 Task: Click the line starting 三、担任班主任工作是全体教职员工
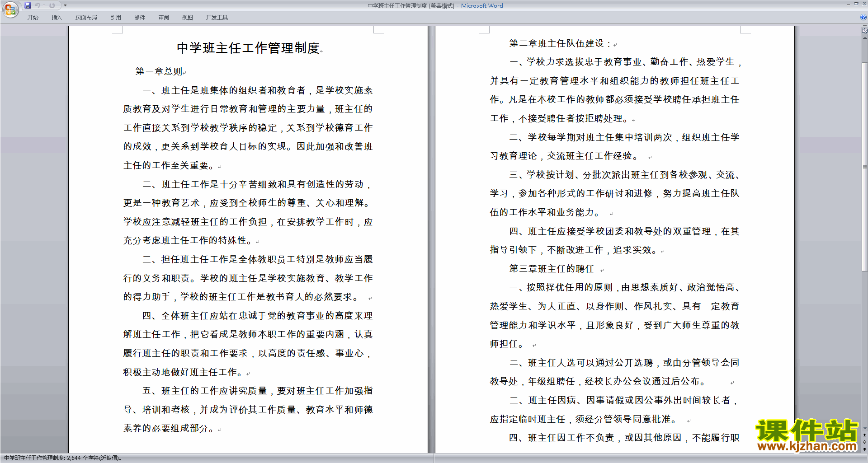coord(258,259)
